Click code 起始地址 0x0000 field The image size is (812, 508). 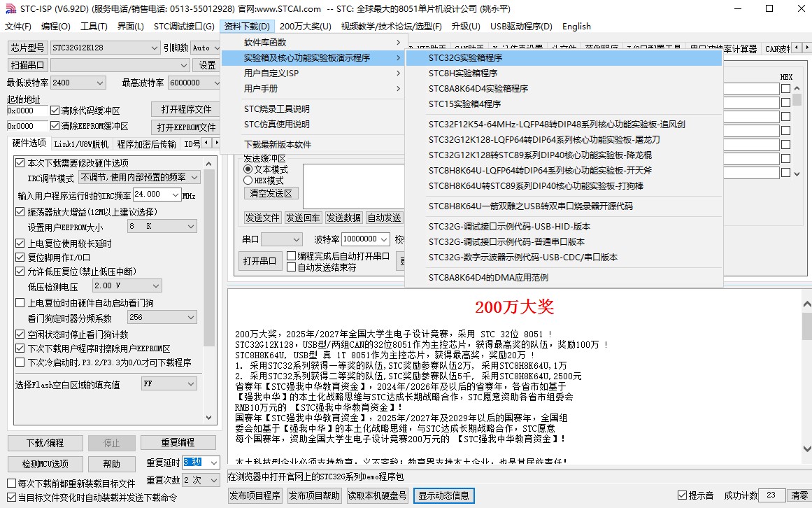click(27, 111)
